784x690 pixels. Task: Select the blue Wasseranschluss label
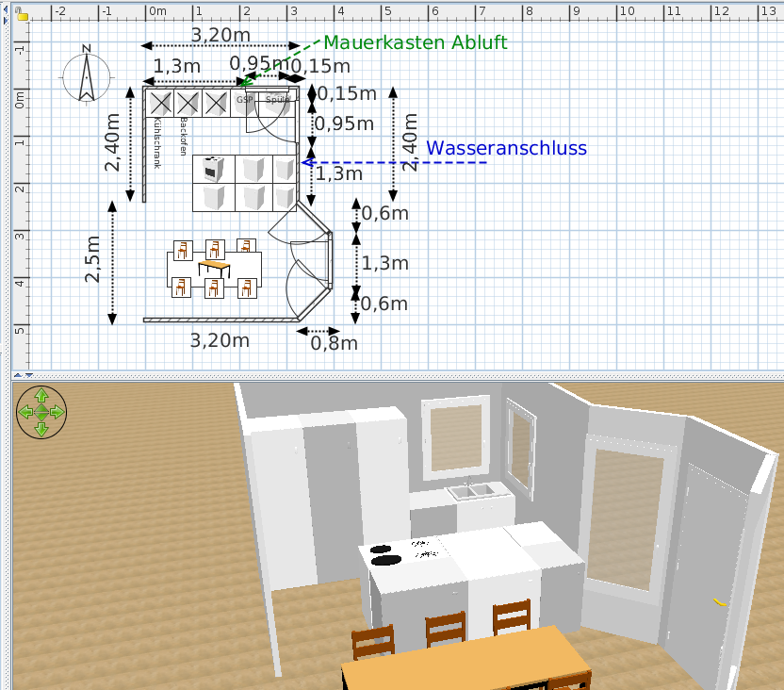[x=507, y=149]
